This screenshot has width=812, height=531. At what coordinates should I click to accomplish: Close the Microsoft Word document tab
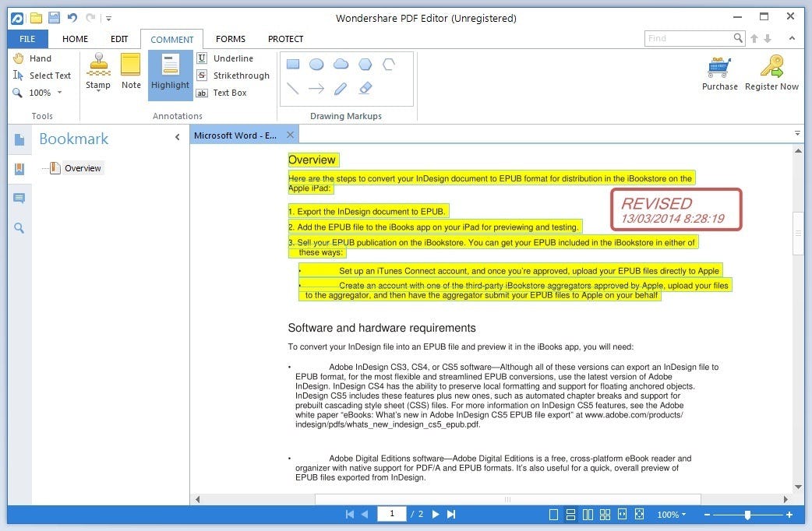point(291,135)
